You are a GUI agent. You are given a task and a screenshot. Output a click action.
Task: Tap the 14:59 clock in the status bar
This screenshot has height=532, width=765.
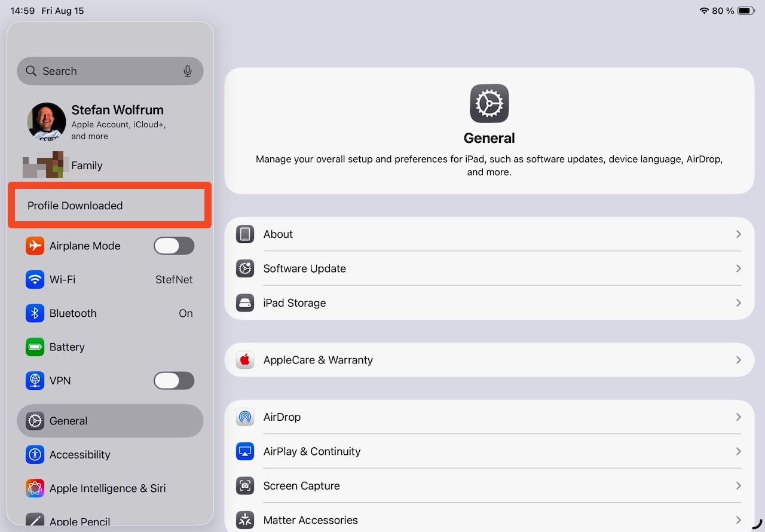(23, 11)
